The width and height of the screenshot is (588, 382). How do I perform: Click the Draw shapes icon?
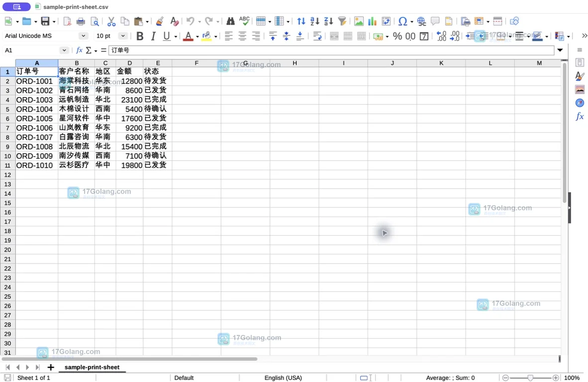tap(514, 21)
